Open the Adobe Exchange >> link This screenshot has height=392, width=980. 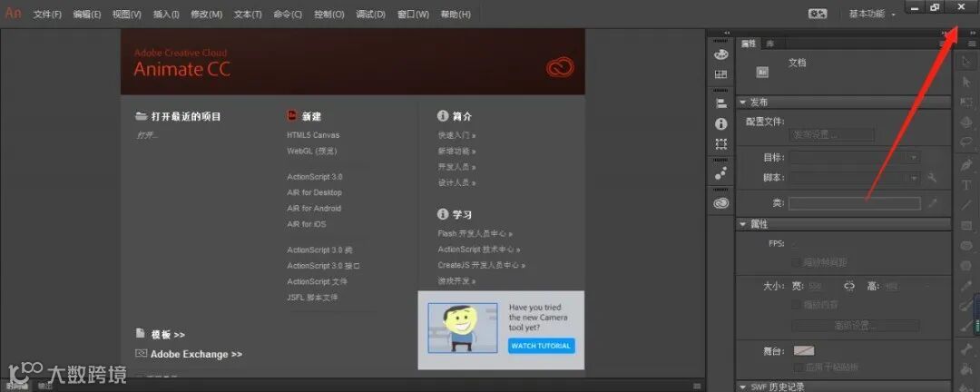point(196,354)
